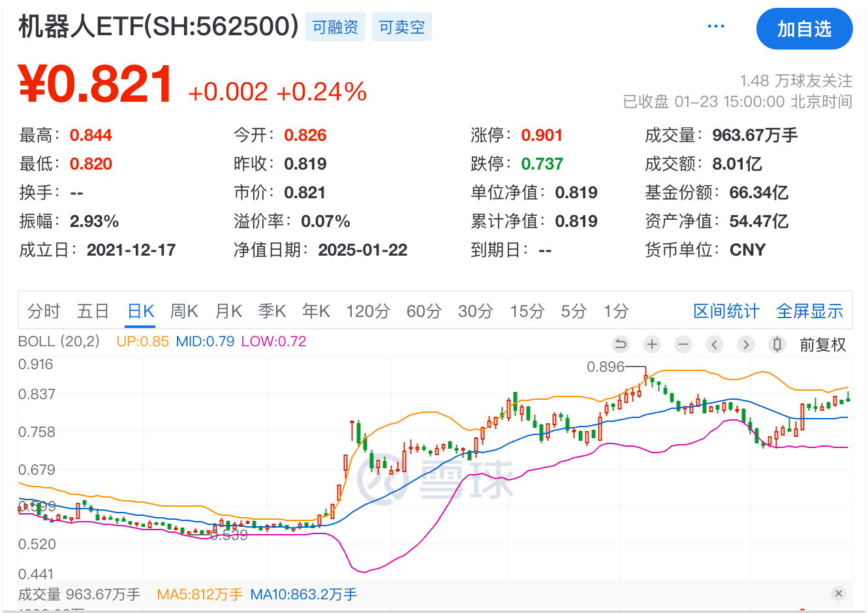Image resolution: width=868 pixels, height=613 pixels.
Task: Click 全屏显示 to go fullscreen
Action: tap(809, 311)
